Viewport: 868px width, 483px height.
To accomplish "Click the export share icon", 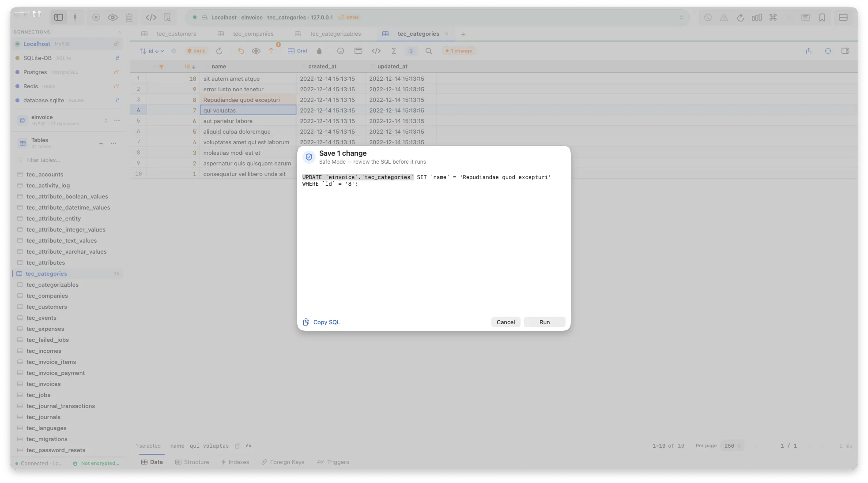I will coord(809,51).
